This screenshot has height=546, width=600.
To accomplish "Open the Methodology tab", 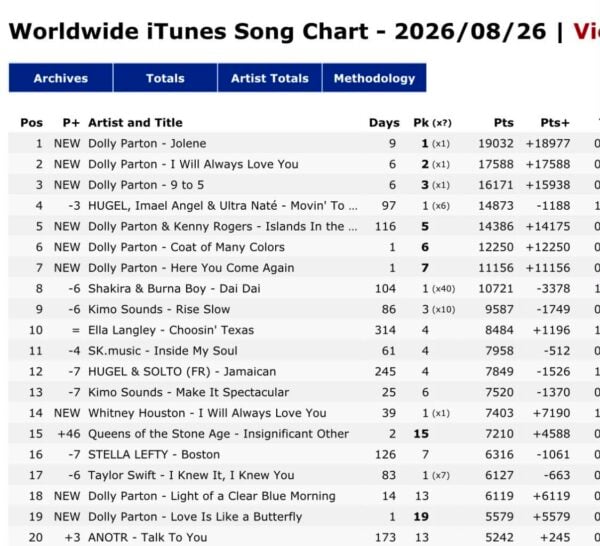I will [374, 78].
